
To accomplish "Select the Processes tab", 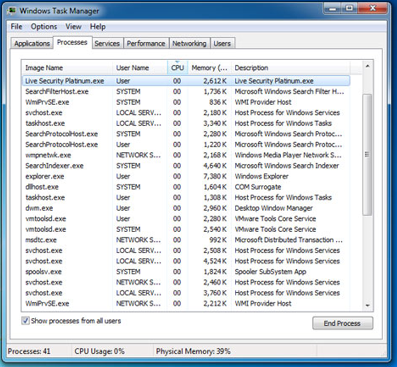I will click(x=72, y=42).
